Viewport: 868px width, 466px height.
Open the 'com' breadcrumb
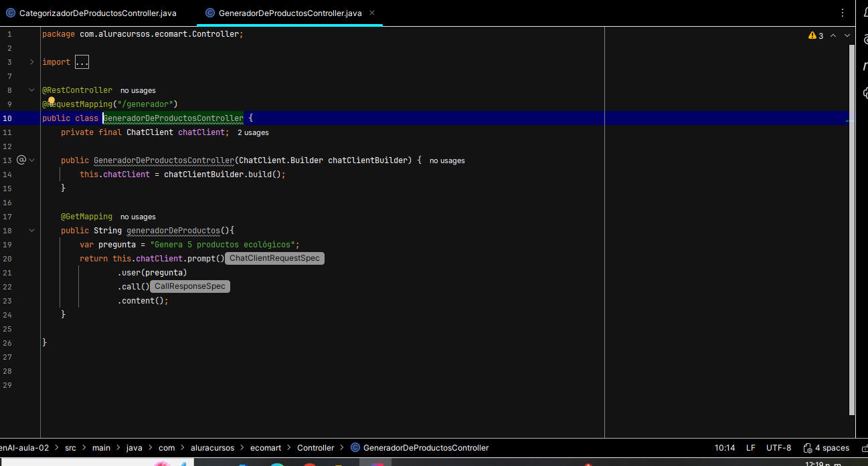pyautogui.click(x=167, y=448)
